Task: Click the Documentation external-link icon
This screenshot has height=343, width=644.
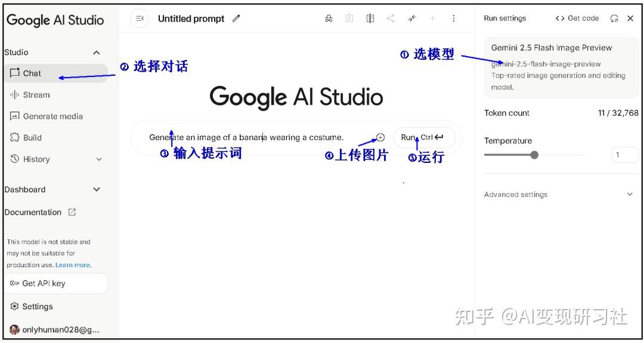Action: coord(72,212)
